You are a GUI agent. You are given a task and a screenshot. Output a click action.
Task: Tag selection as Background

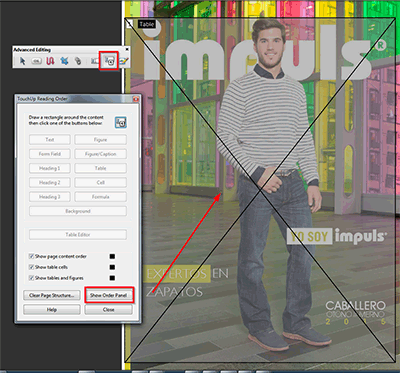click(78, 211)
